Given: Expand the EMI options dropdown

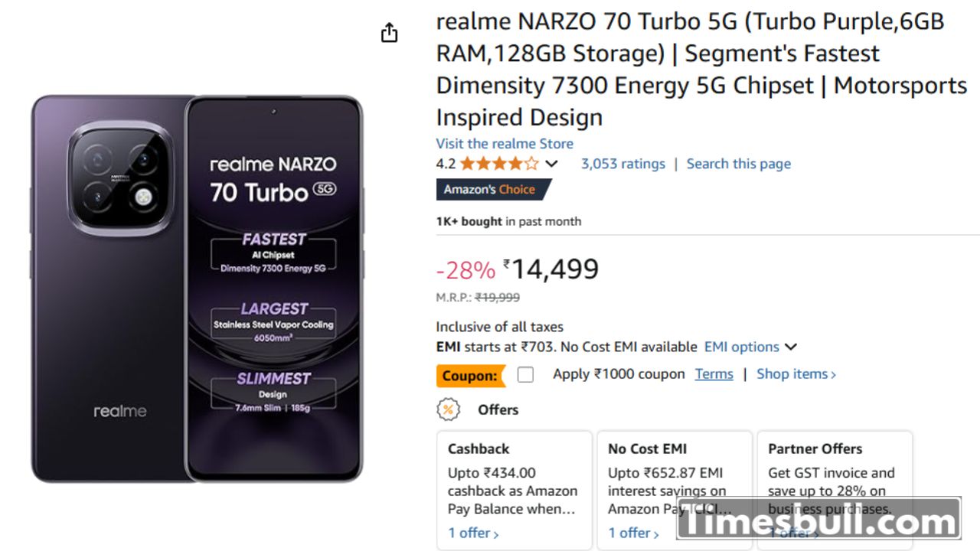Looking at the screenshot, I should click(x=750, y=347).
